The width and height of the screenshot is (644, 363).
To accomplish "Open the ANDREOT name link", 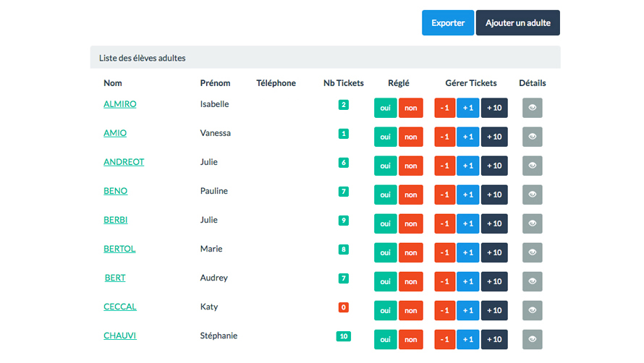I will (x=124, y=162).
